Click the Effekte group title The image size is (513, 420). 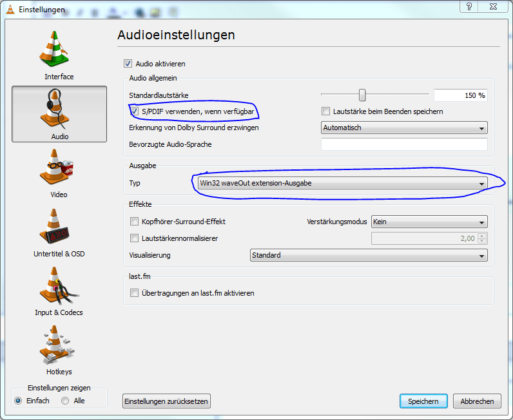click(x=140, y=204)
